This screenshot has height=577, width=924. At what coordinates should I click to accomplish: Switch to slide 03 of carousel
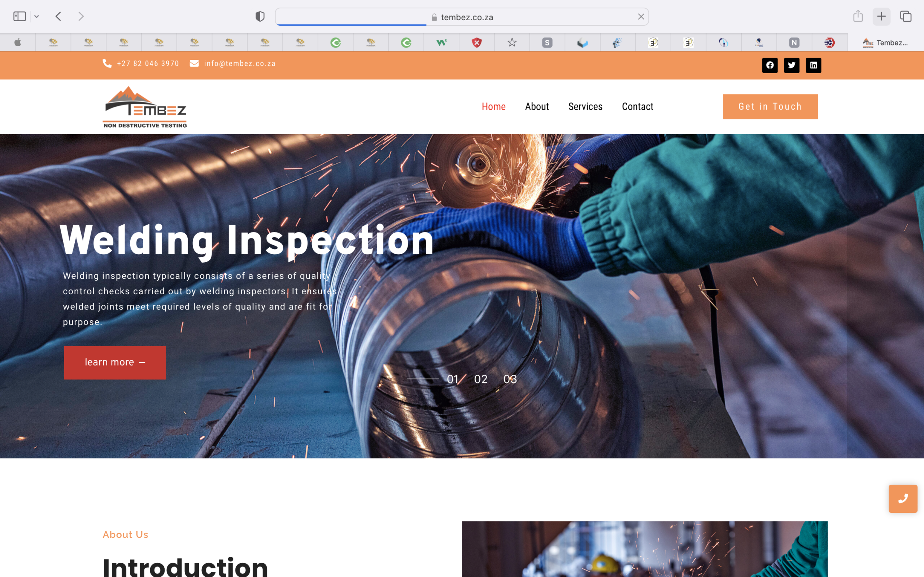[510, 379]
